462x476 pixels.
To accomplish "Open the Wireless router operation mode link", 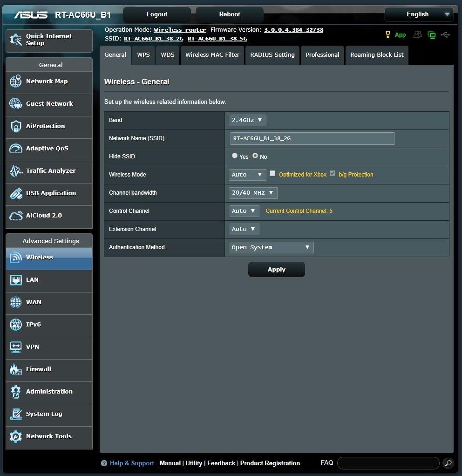I will tap(180, 30).
